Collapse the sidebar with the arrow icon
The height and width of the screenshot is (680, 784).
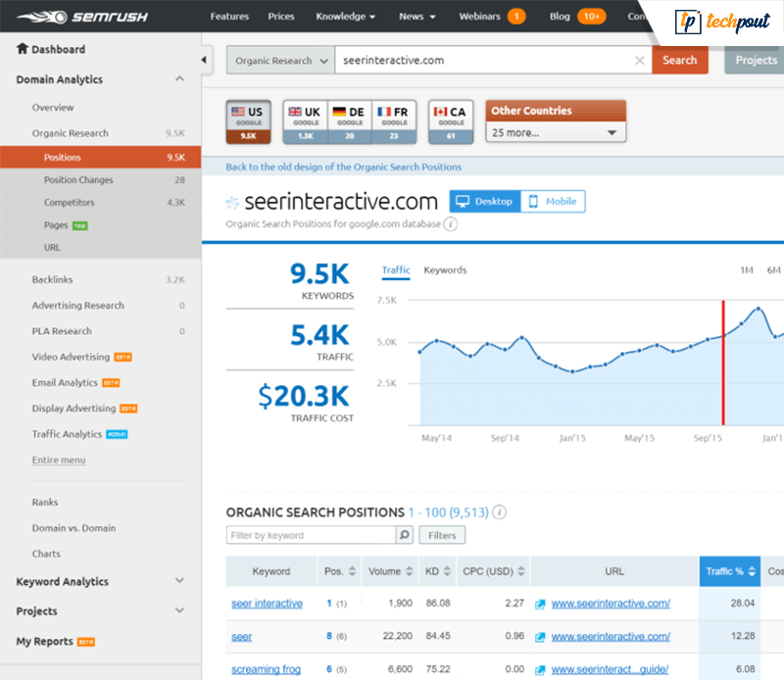point(204,60)
